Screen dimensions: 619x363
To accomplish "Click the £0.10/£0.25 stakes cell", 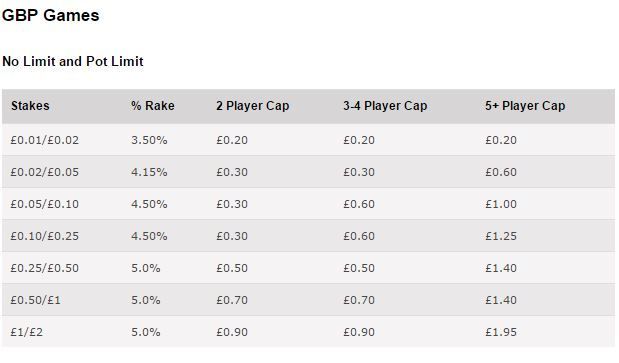I will [x=45, y=236].
